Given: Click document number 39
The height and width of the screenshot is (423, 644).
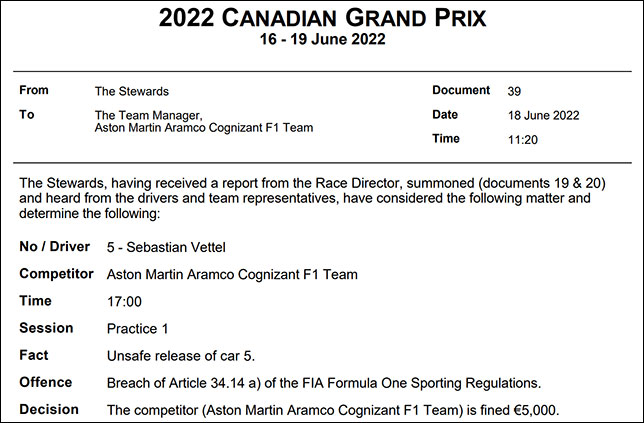Looking at the screenshot, I should (515, 91).
